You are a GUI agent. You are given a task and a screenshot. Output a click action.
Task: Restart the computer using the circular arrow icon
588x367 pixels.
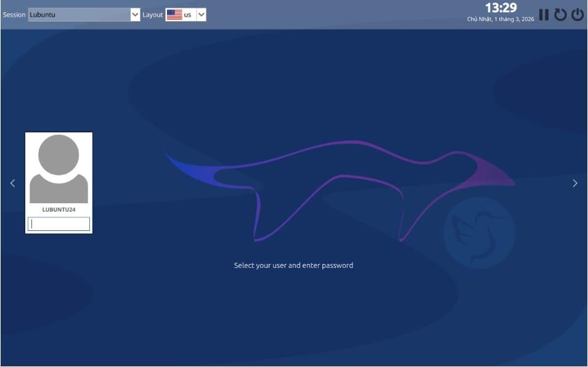(x=560, y=14)
